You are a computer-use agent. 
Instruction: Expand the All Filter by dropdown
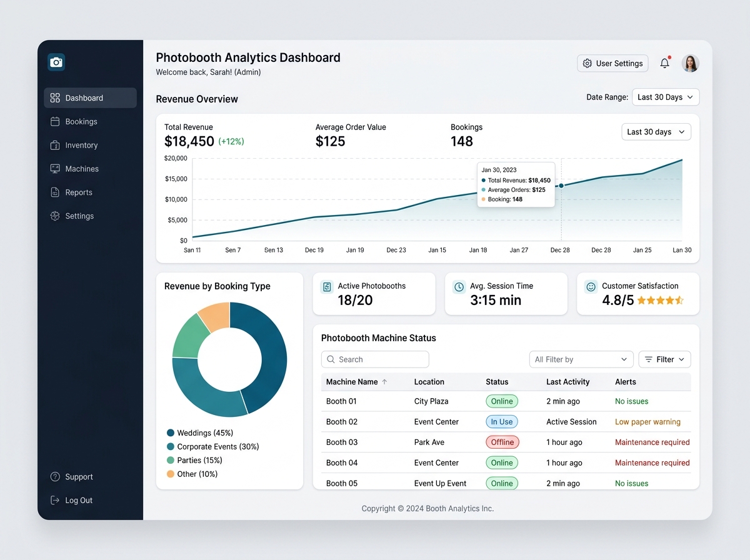pos(581,359)
